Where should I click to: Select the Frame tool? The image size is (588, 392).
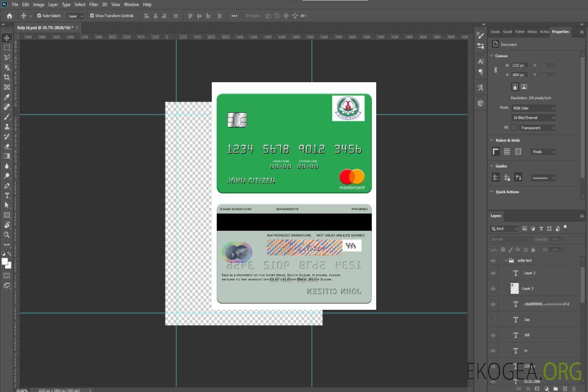(x=7, y=87)
